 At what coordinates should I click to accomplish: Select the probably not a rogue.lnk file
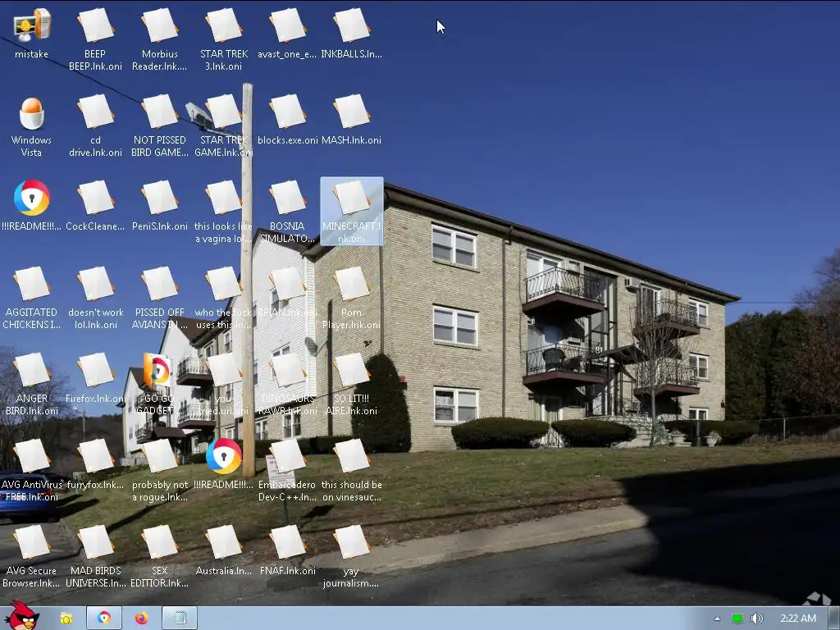click(160, 471)
